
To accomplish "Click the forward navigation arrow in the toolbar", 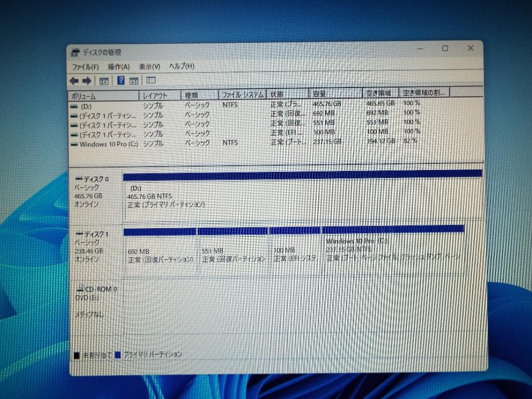I will 87,80.
